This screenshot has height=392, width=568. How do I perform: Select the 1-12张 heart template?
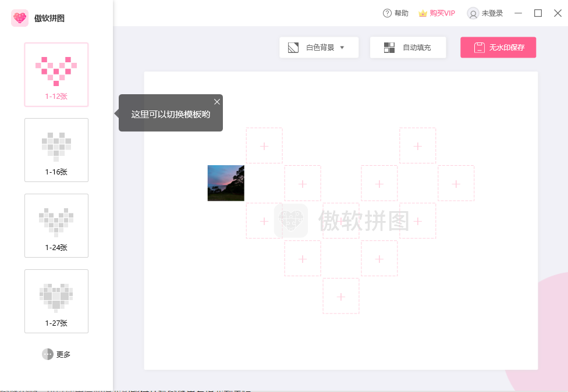click(56, 74)
